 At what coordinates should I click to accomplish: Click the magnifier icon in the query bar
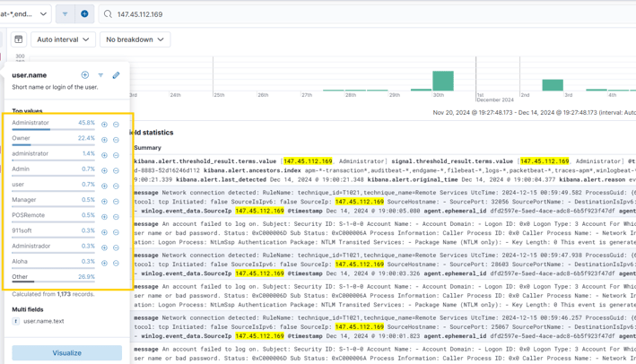pos(108,14)
